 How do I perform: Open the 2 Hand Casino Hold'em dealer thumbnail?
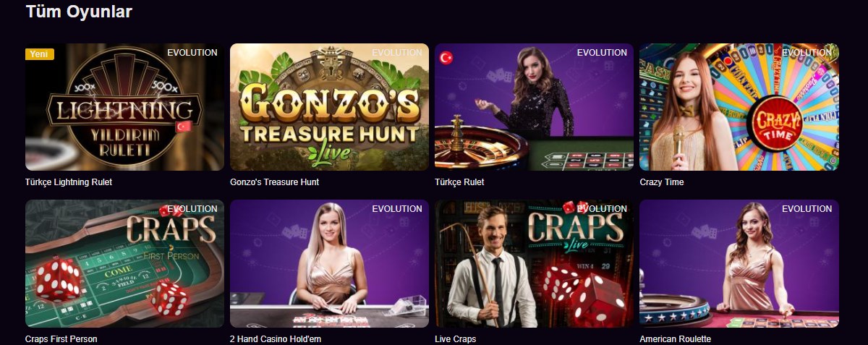click(x=329, y=264)
